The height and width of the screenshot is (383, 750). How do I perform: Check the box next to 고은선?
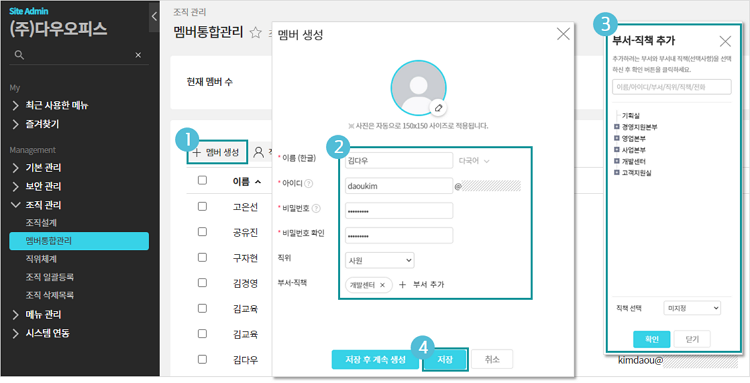tap(202, 206)
